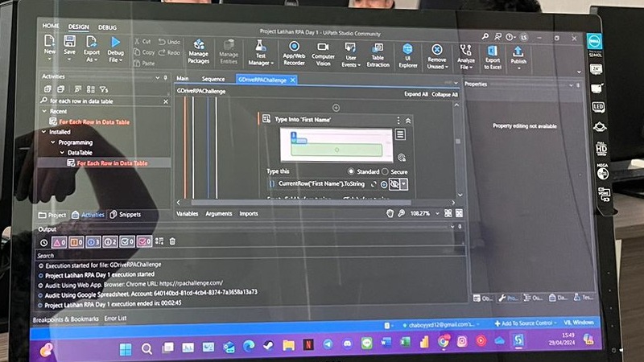Switch to the DEBUG ribbon tab
The image size is (644, 362).
107,27
